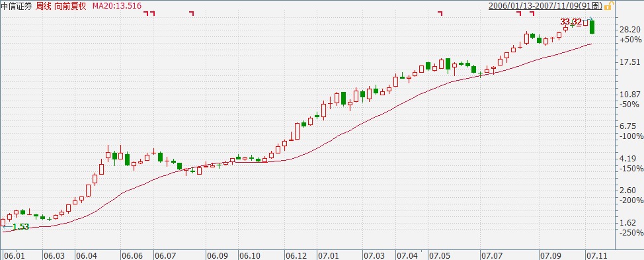Click the -200% axis label

[x=631, y=200]
